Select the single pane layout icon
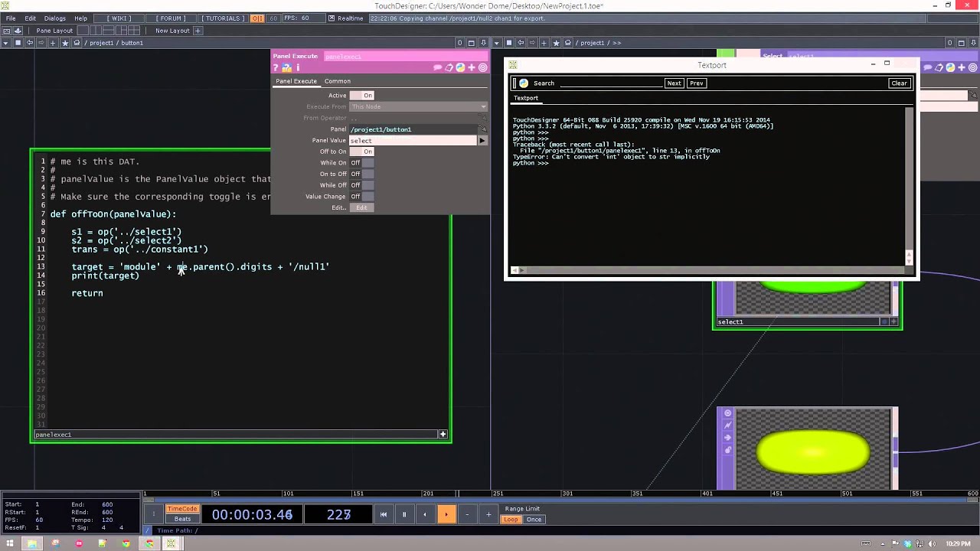 pos(83,31)
